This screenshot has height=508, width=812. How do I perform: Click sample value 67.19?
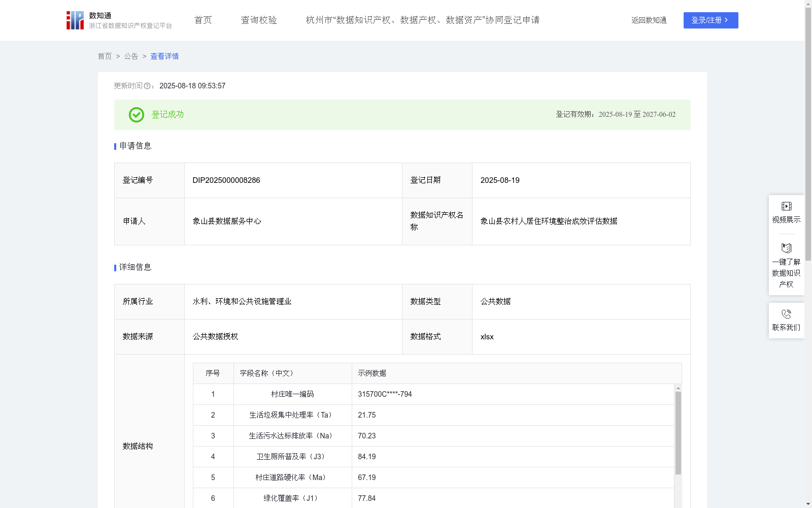coord(367,478)
